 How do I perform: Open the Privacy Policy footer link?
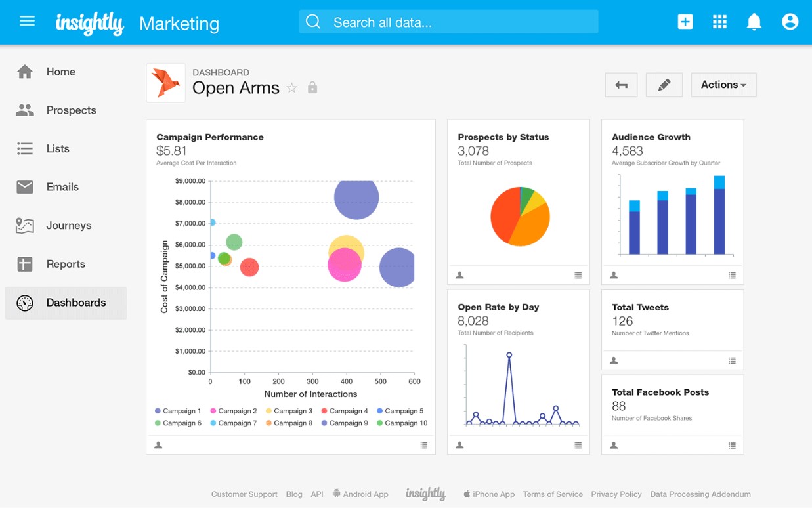[x=616, y=494]
